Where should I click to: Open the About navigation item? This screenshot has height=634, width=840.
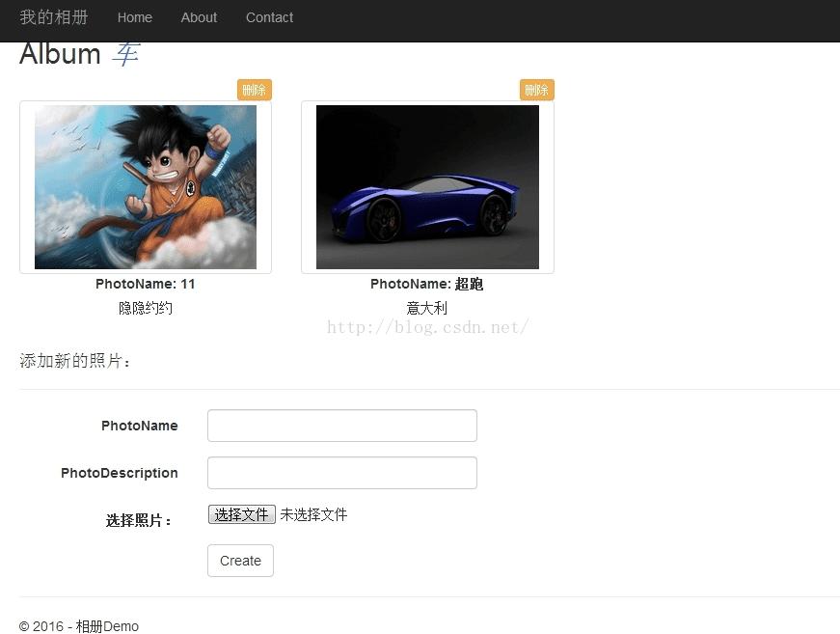click(x=199, y=17)
